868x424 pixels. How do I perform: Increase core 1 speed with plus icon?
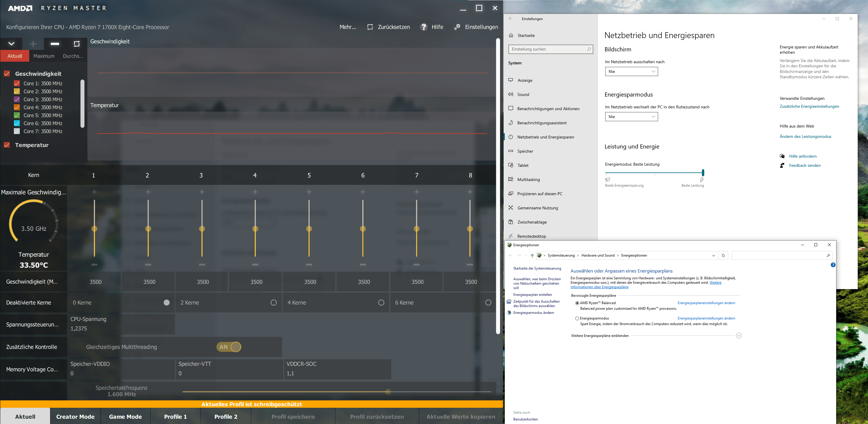[x=94, y=192]
